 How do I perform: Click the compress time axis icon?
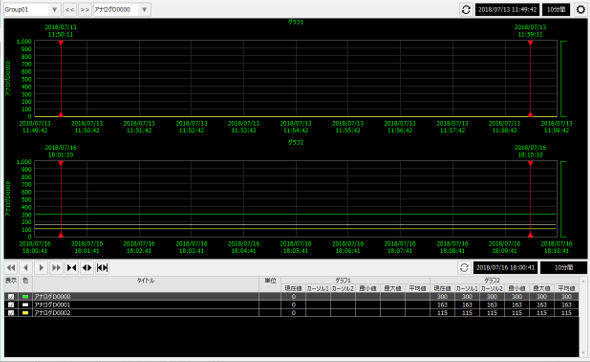click(x=71, y=268)
